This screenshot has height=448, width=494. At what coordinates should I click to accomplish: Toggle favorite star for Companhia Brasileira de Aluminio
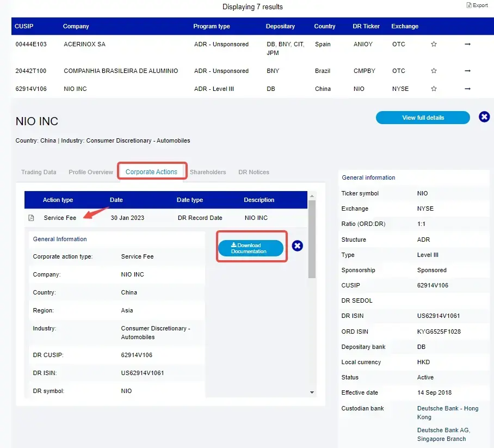click(x=434, y=71)
